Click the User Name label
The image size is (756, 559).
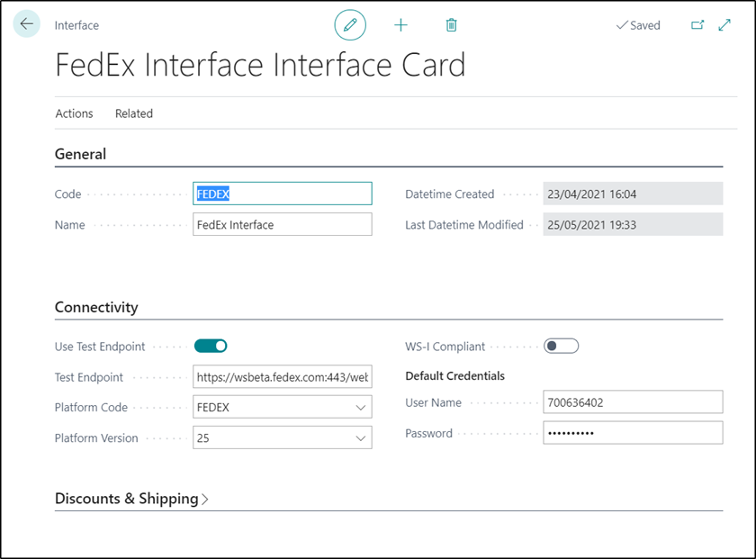click(x=434, y=402)
